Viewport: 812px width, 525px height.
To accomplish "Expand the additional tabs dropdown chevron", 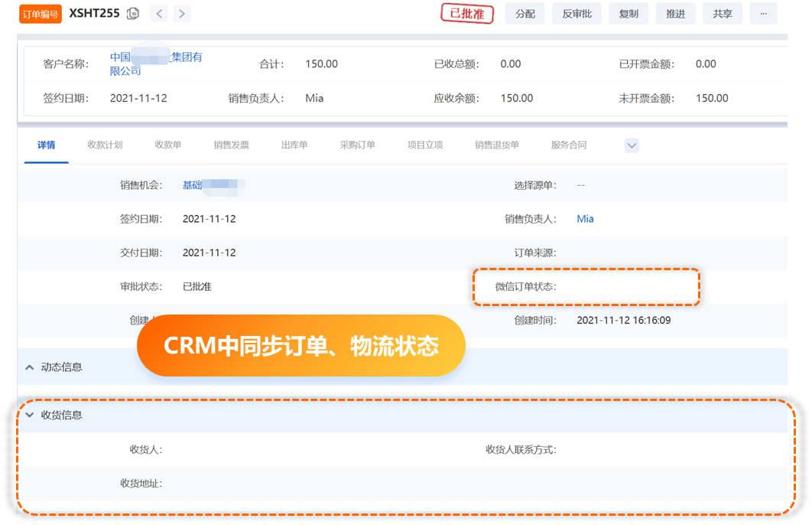I will click(x=632, y=145).
